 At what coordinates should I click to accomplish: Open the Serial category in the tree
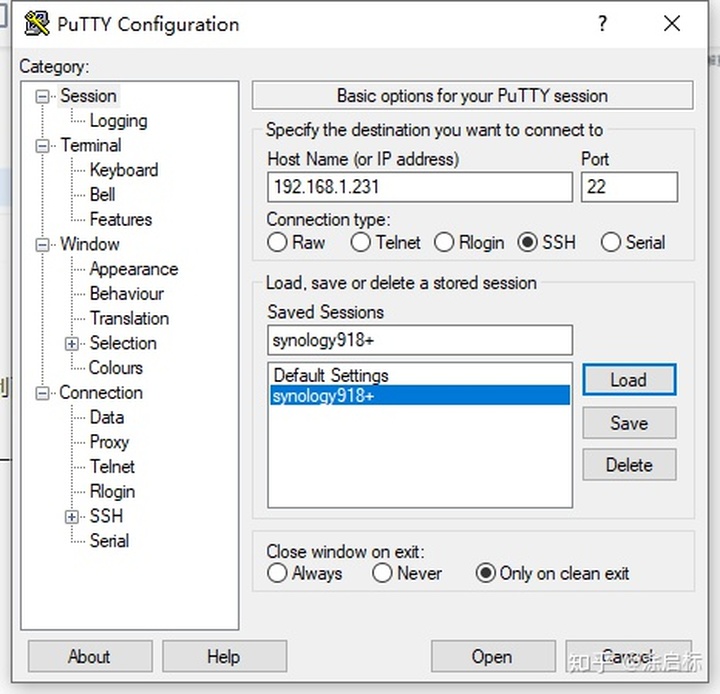[x=109, y=541]
